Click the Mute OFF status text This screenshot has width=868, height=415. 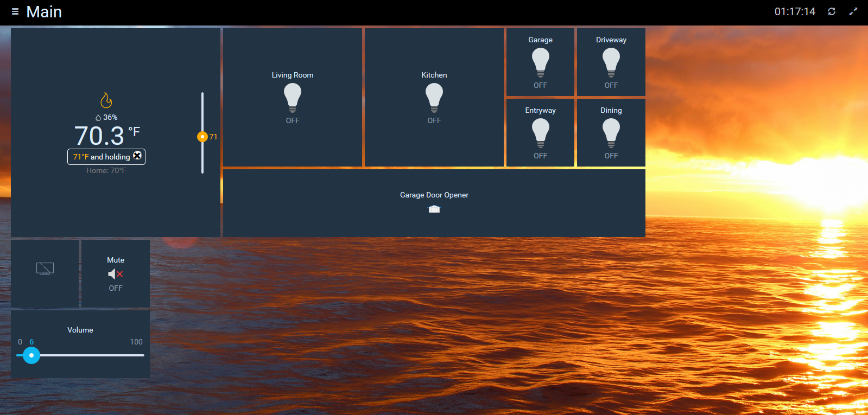pyautogui.click(x=116, y=288)
